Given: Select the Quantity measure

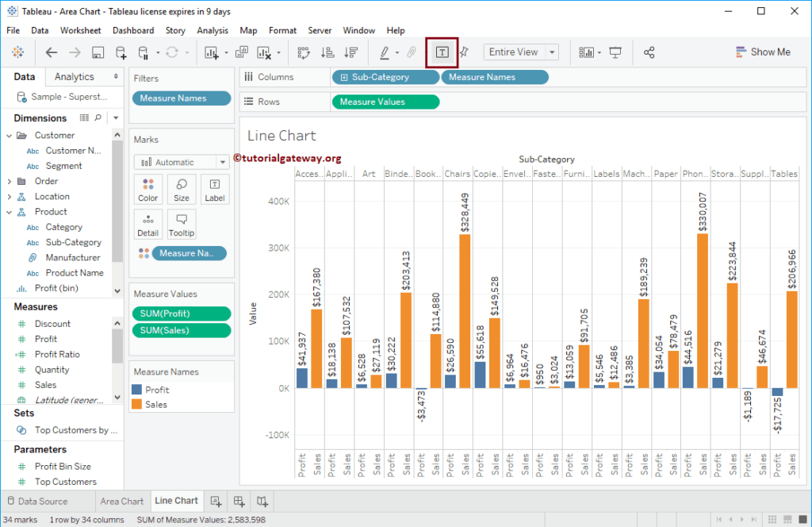Looking at the screenshot, I should point(52,370).
